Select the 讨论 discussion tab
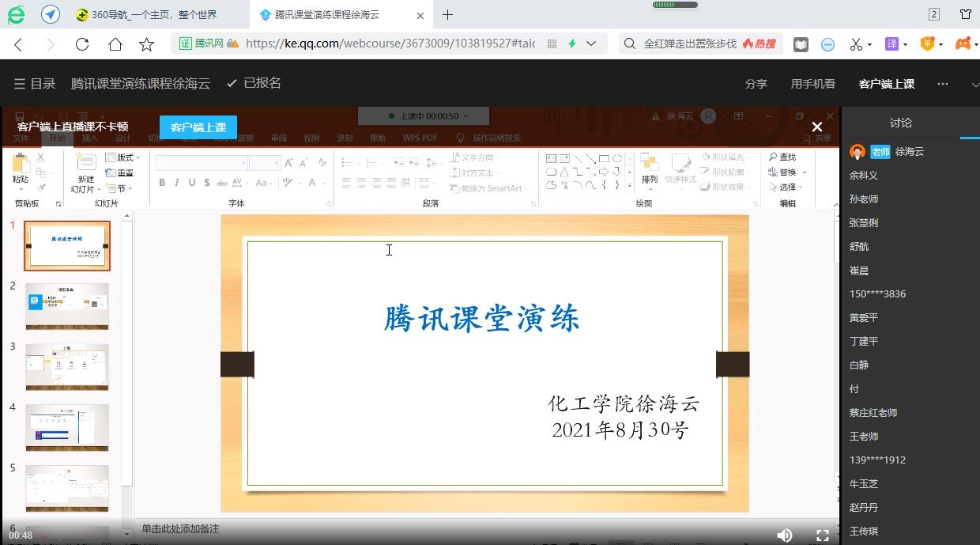This screenshot has height=545, width=980. coord(900,123)
